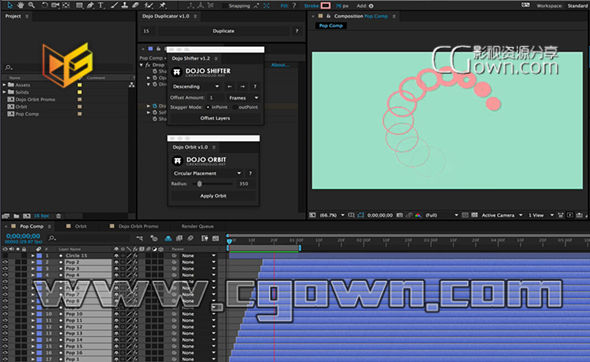The height and width of the screenshot is (362, 590).
Task: Toggle visibility eye of Pop 10 layer
Action: coord(5,314)
